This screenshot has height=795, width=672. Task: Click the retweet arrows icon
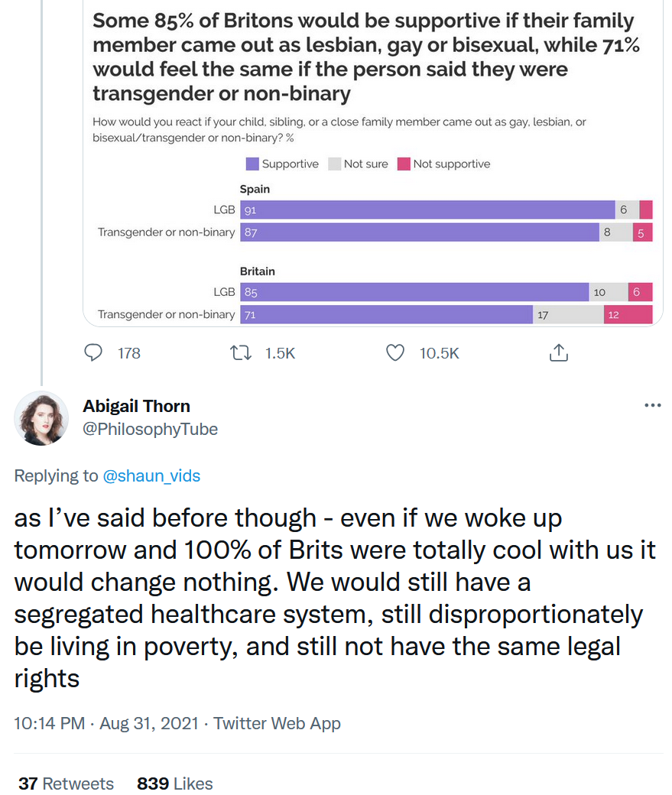point(240,352)
